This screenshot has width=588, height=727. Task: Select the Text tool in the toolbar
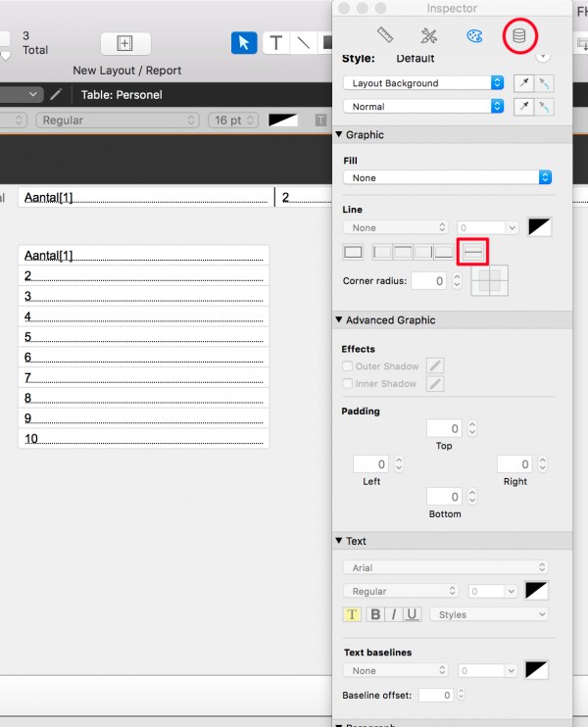click(x=276, y=43)
